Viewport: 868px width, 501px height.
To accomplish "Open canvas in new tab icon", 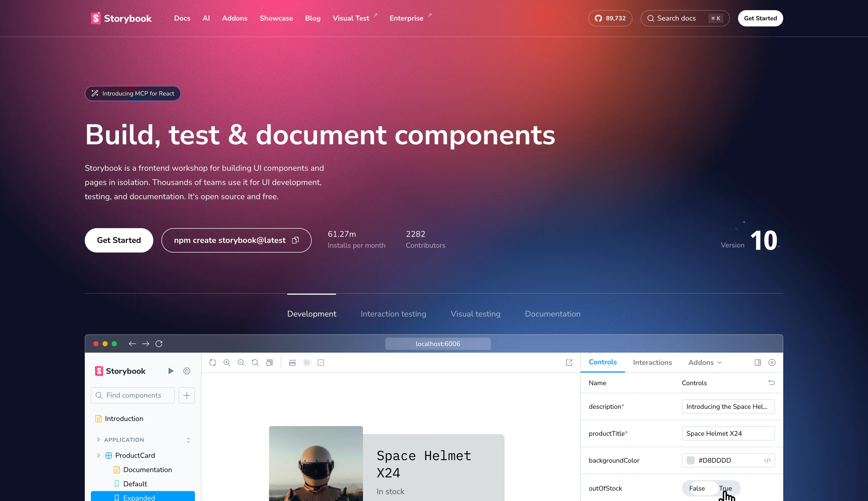I will 569,362.
